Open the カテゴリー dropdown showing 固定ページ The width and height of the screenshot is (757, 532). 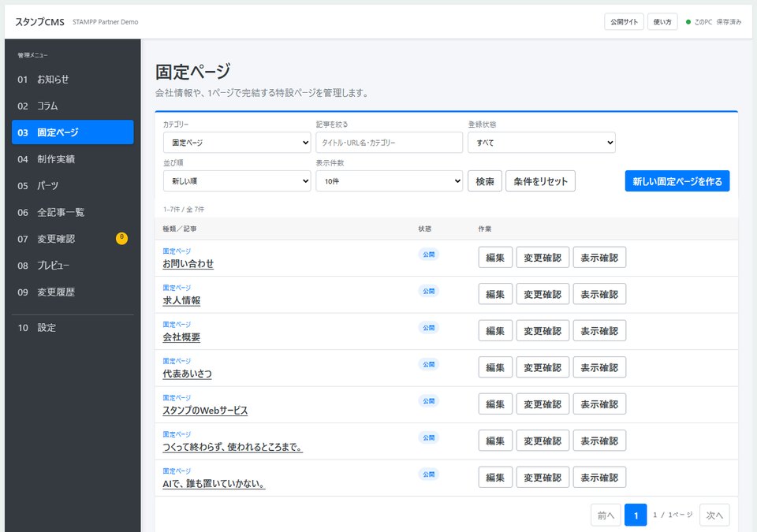point(237,143)
